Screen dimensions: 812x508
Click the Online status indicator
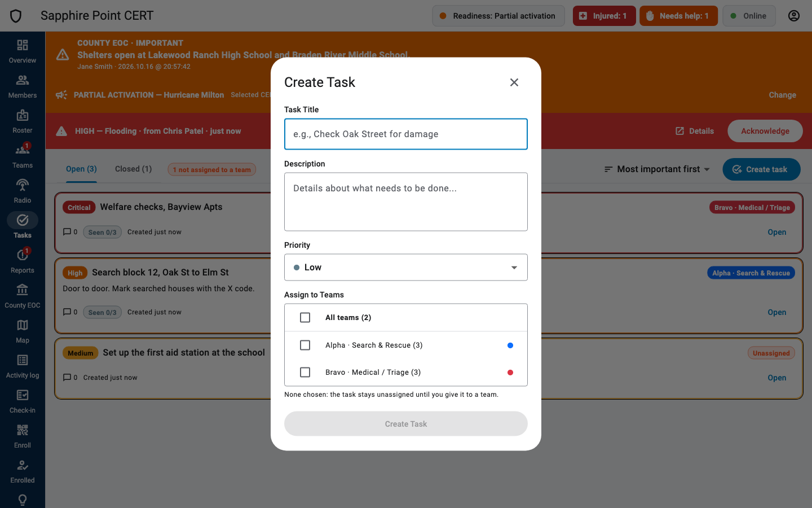point(749,16)
